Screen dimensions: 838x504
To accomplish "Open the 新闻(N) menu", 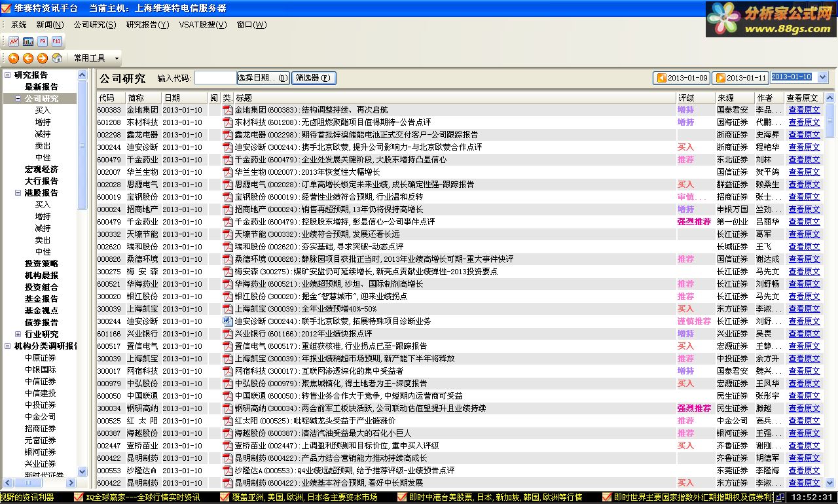I will pos(50,25).
